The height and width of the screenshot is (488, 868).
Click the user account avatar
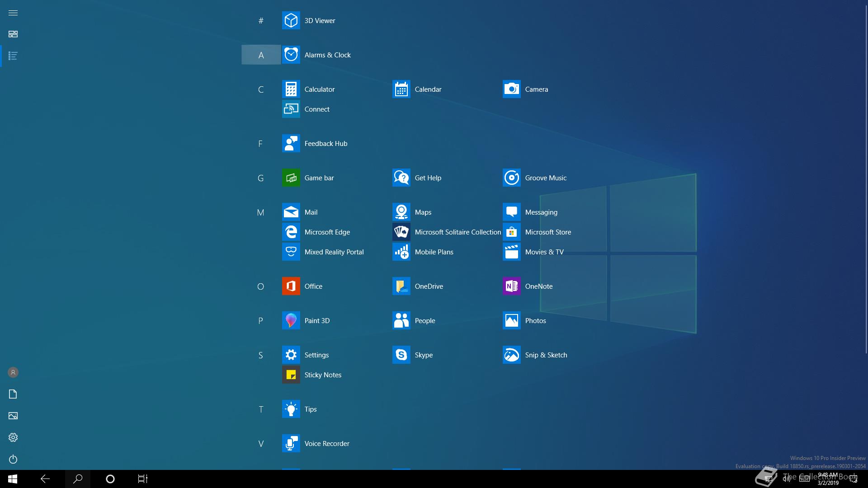pyautogui.click(x=13, y=372)
